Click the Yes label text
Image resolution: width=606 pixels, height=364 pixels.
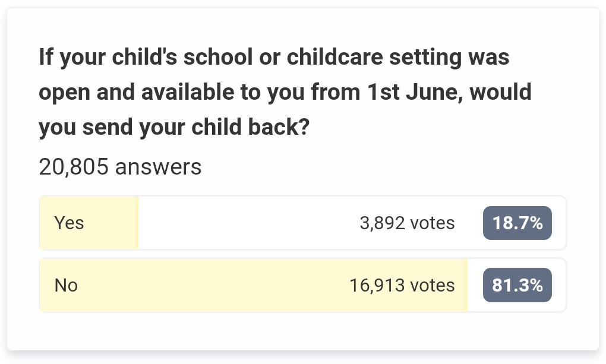pyautogui.click(x=69, y=223)
